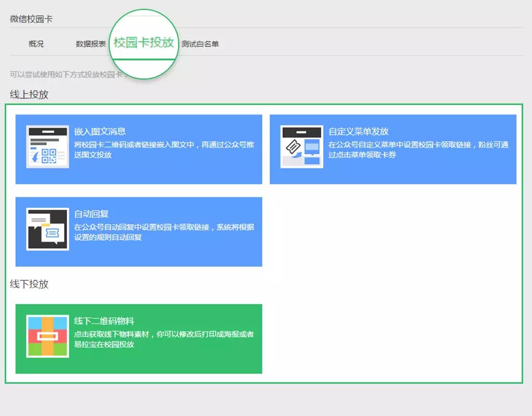The width and height of the screenshot is (532, 416).
Task: Click the 自定义菜单发放 ticket icon
Action: (x=302, y=147)
